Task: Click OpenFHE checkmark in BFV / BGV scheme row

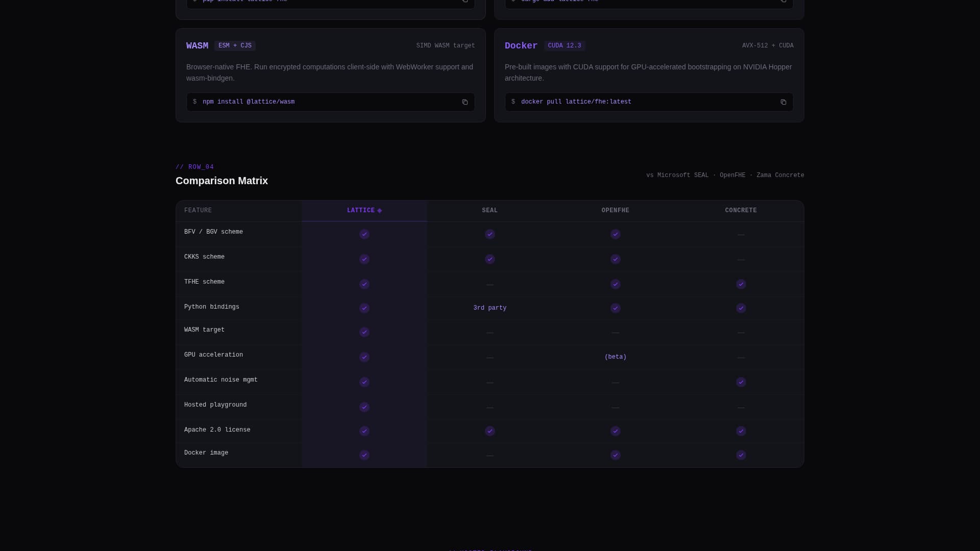Action: [x=616, y=234]
